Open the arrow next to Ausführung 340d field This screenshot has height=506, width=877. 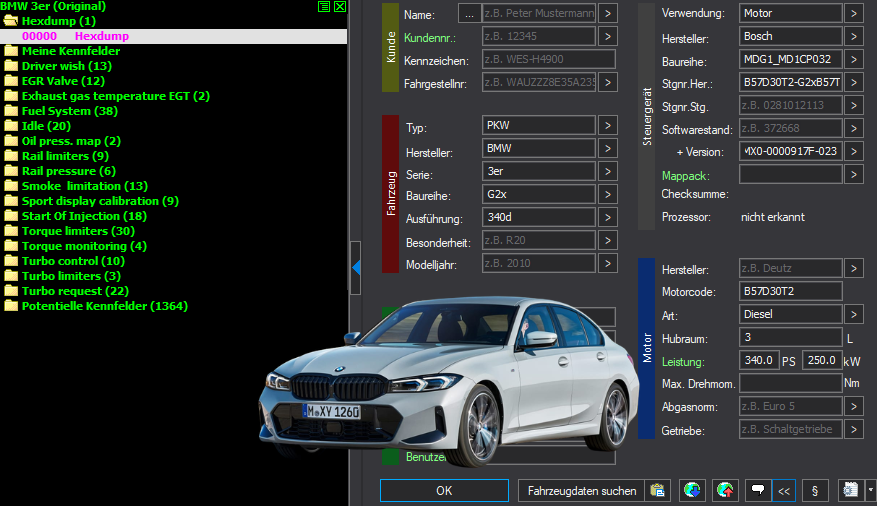click(x=608, y=217)
